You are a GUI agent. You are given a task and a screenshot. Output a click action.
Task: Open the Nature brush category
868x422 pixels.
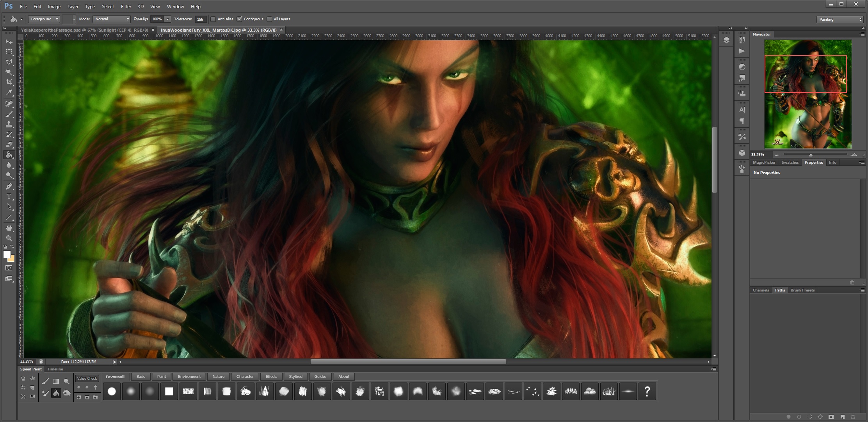click(219, 377)
